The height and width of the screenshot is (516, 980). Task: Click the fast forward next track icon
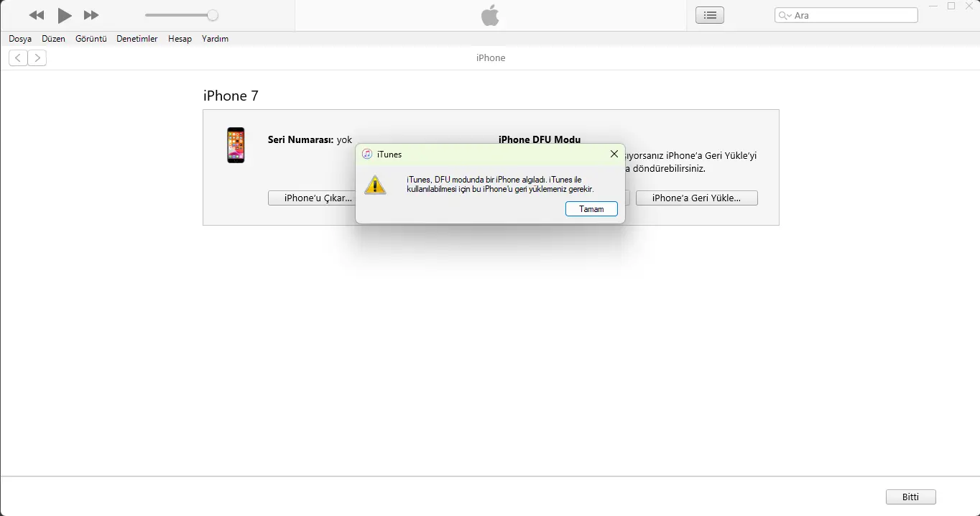[91, 15]
